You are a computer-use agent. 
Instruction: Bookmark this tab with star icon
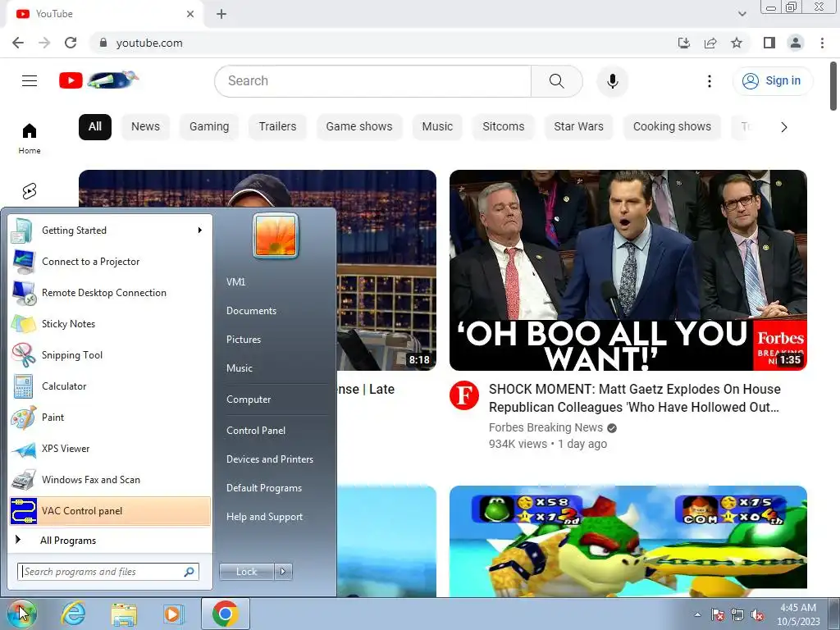point(737,43)
